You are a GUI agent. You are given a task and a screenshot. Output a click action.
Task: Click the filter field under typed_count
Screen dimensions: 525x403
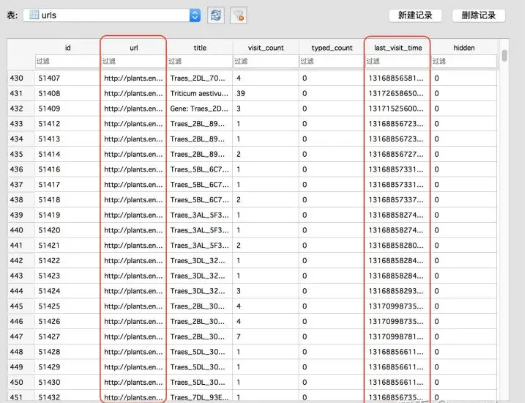pos(332,61)
